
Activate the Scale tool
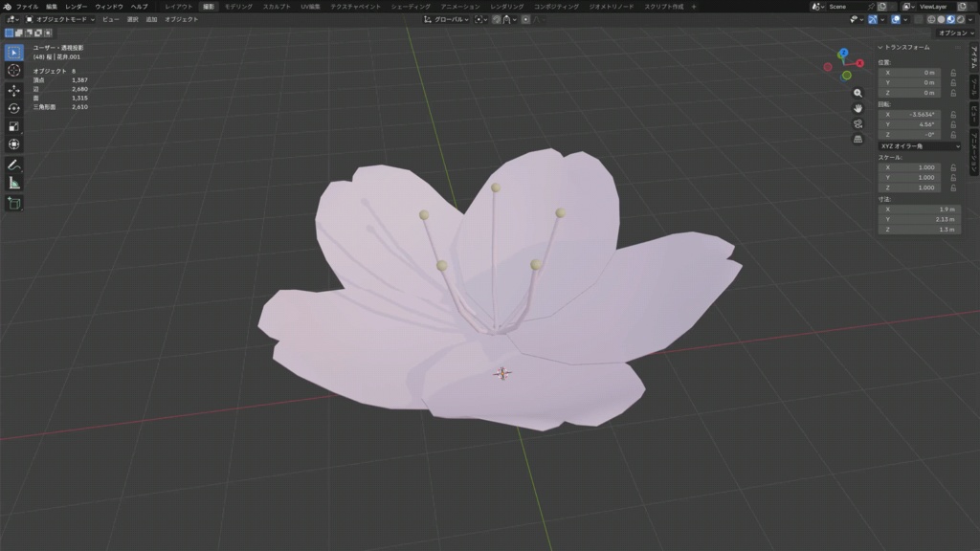13,129
